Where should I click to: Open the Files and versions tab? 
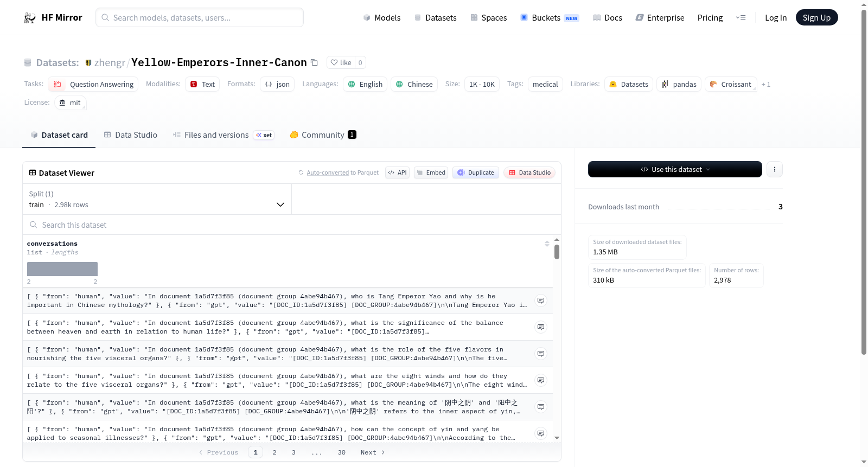pos(224,135)
